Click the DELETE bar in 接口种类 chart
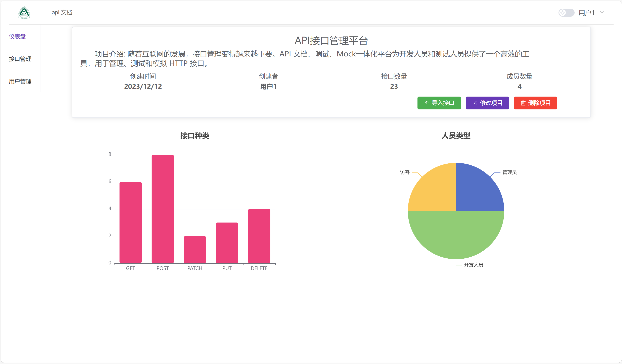This screenshot has width=622, height=364. (259, 236)
